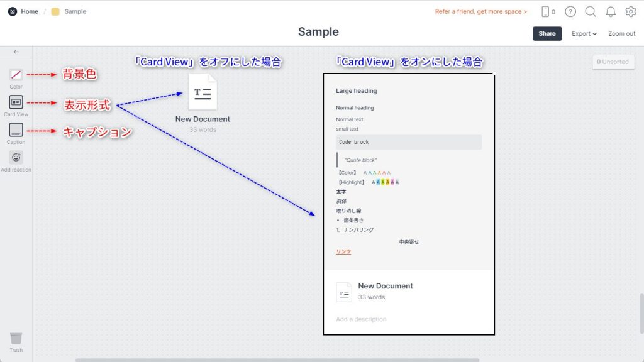This screenshot has height=362, width=644.
Task: Open the mobile device counter icon
Action: [548, 11]
